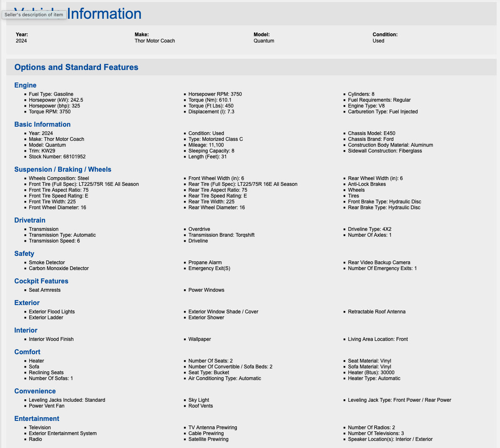Select the Comfort section heading
Screen dimensions: 500x448
(27, 352)
